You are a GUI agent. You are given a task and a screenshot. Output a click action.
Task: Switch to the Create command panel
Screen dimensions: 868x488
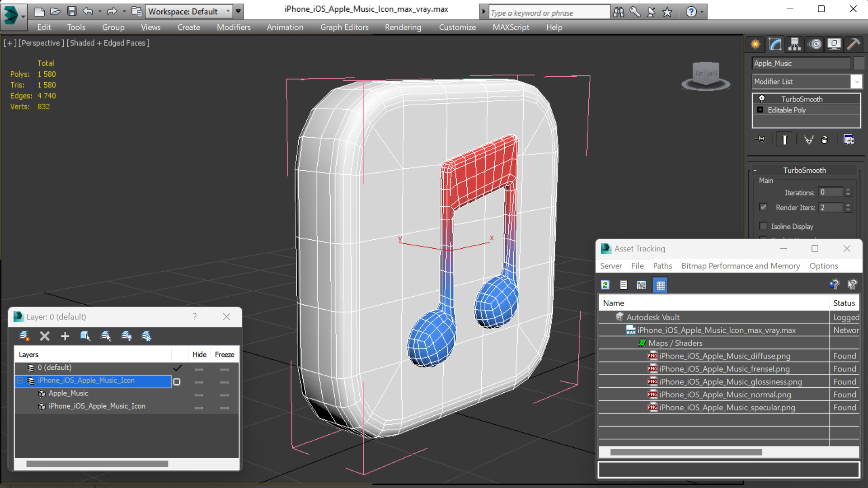click(755, 44)
